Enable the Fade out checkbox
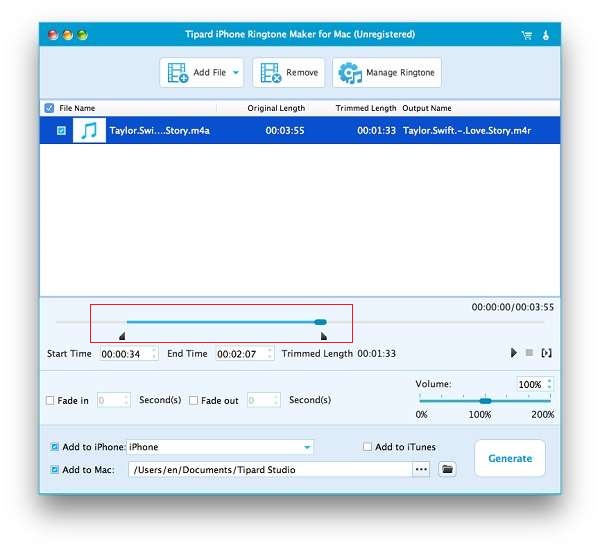Screen dimensions: 600x550 click(x=194, y=400)
